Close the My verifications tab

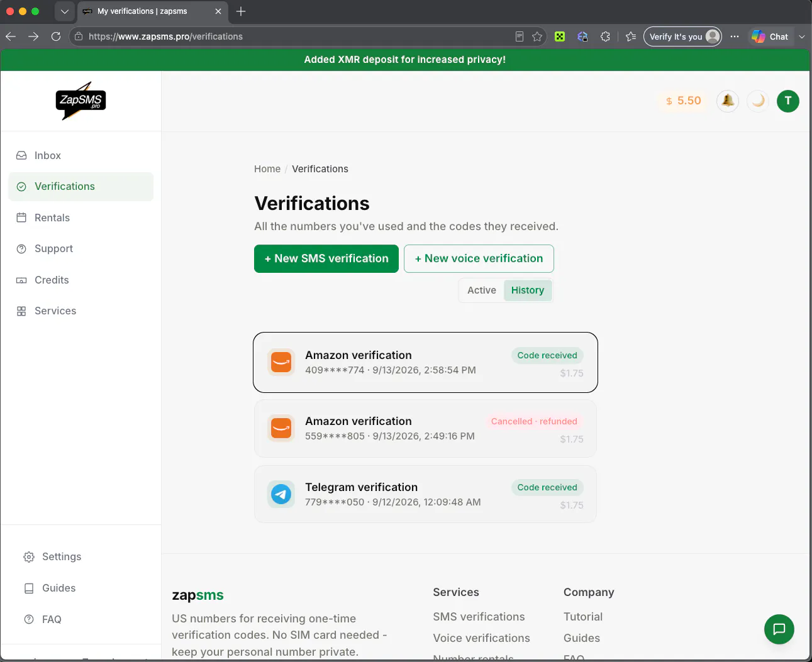(x=218, y=11)
